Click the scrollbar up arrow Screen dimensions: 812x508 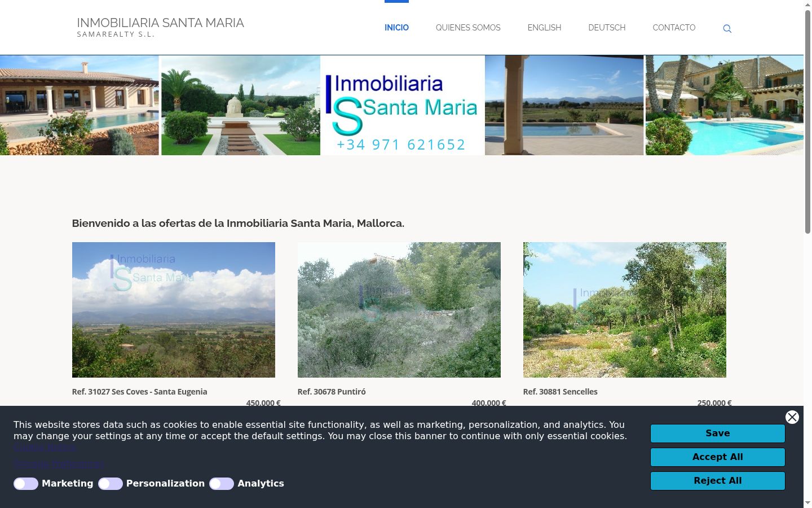807,4
